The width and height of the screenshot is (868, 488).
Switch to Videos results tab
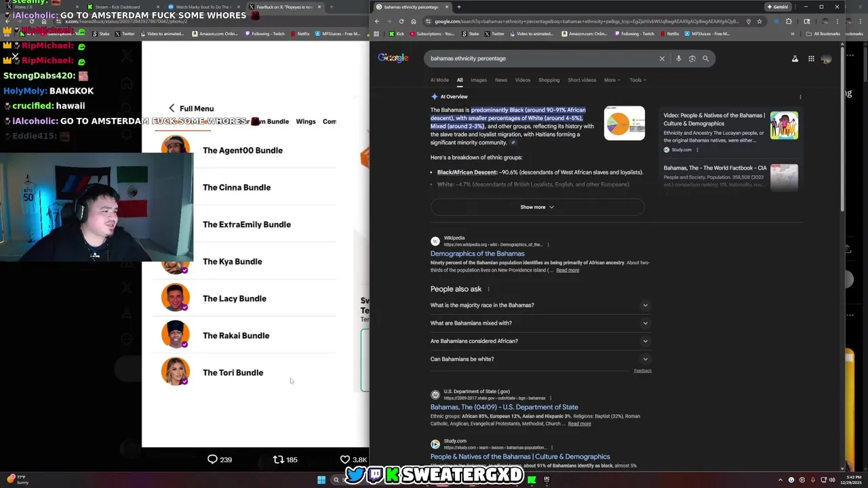(523, 80)
